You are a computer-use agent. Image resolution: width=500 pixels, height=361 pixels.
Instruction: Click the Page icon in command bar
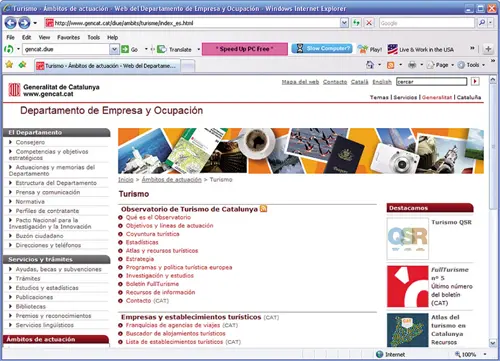tap(431, 65)
